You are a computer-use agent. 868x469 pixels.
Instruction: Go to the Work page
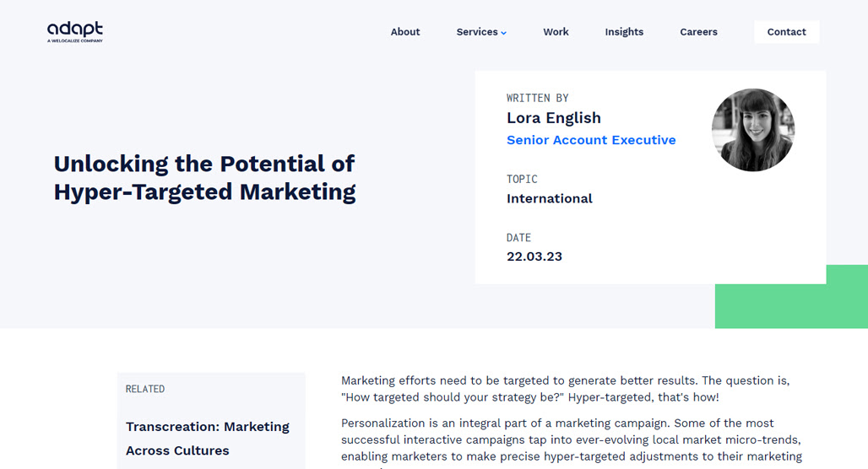[556, 32]
